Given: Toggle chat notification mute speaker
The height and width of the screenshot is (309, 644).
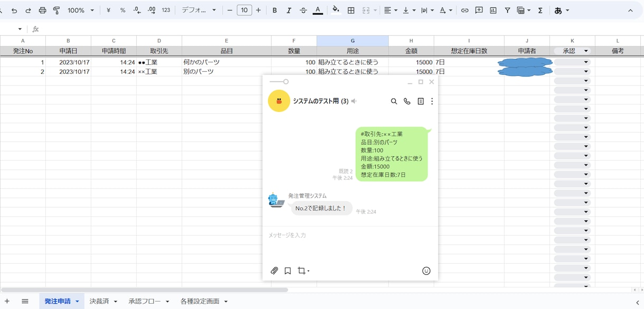Looking at the screenshot, I should [354, 101].
